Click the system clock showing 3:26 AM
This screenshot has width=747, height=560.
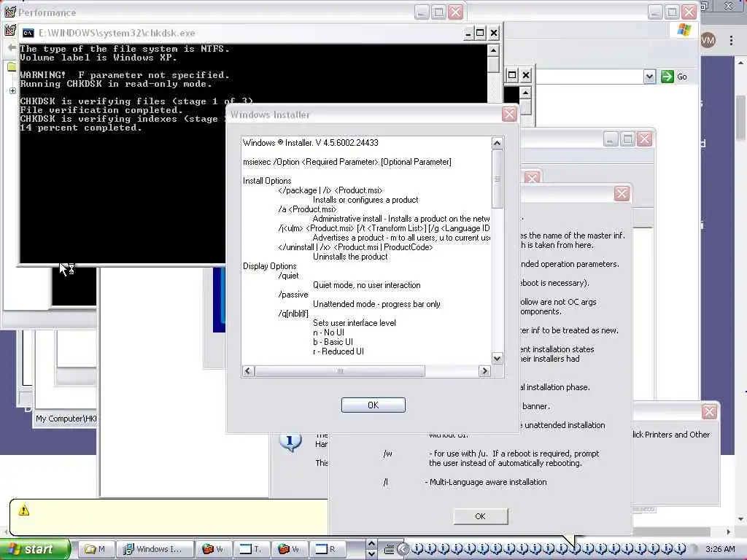coord(720,550)
